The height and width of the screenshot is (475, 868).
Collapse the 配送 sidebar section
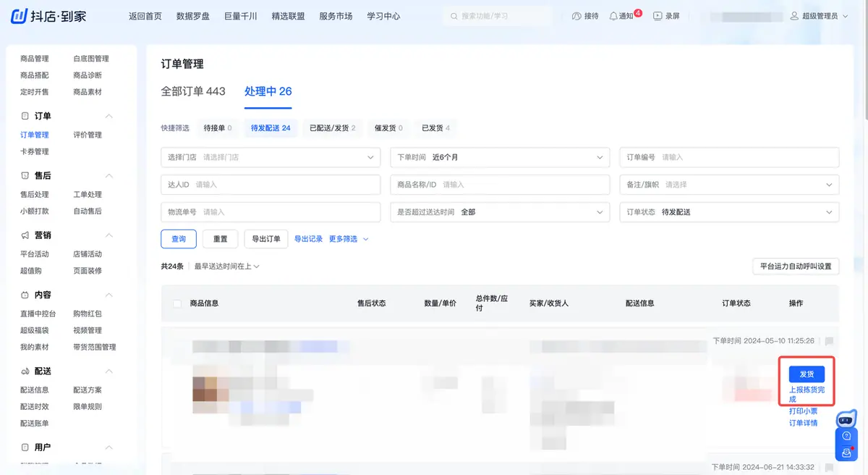[109, 371]
